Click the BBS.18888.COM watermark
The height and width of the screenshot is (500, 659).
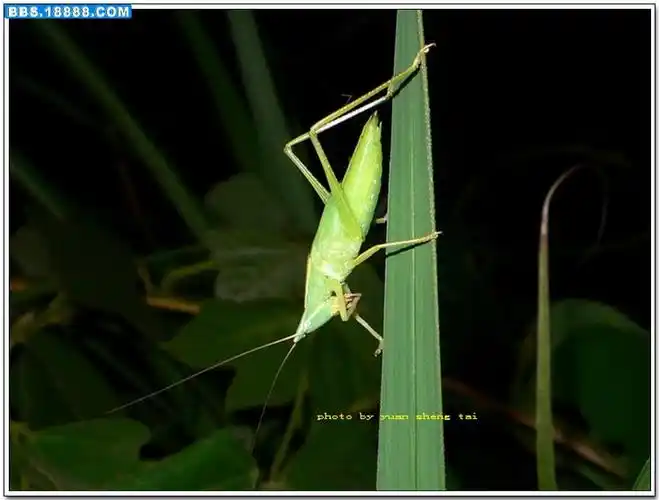68,11
